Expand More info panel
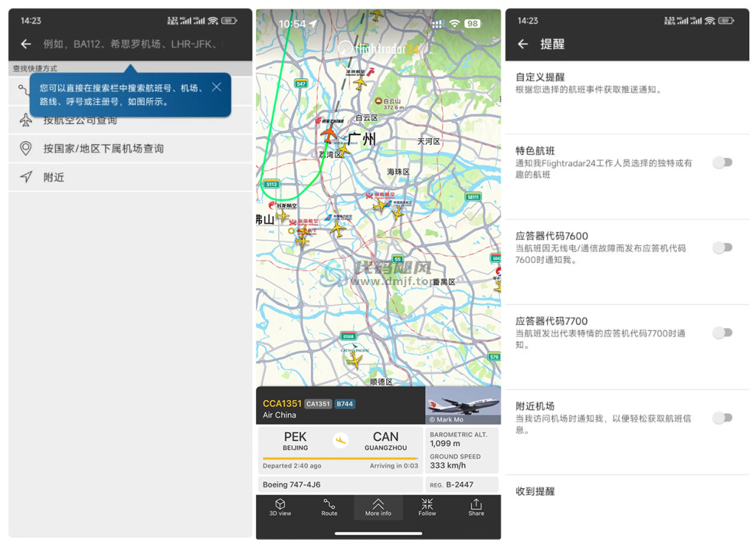The image size is (756, 548). pos(379,507)
